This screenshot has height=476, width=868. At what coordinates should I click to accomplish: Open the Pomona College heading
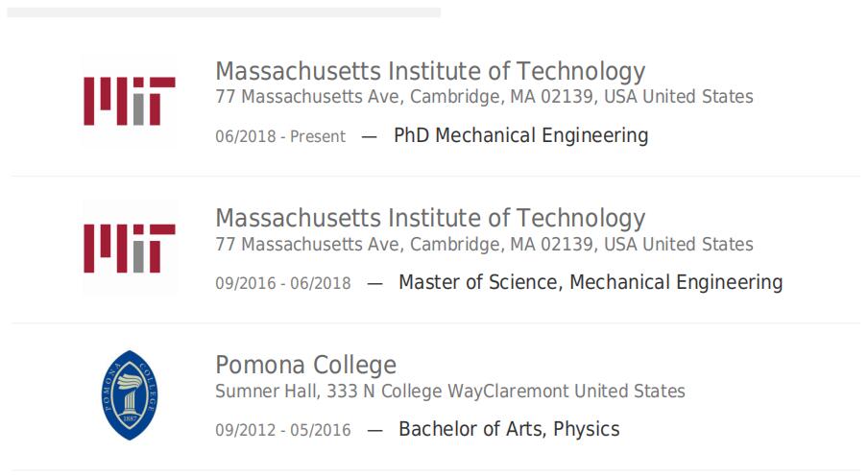305,365
